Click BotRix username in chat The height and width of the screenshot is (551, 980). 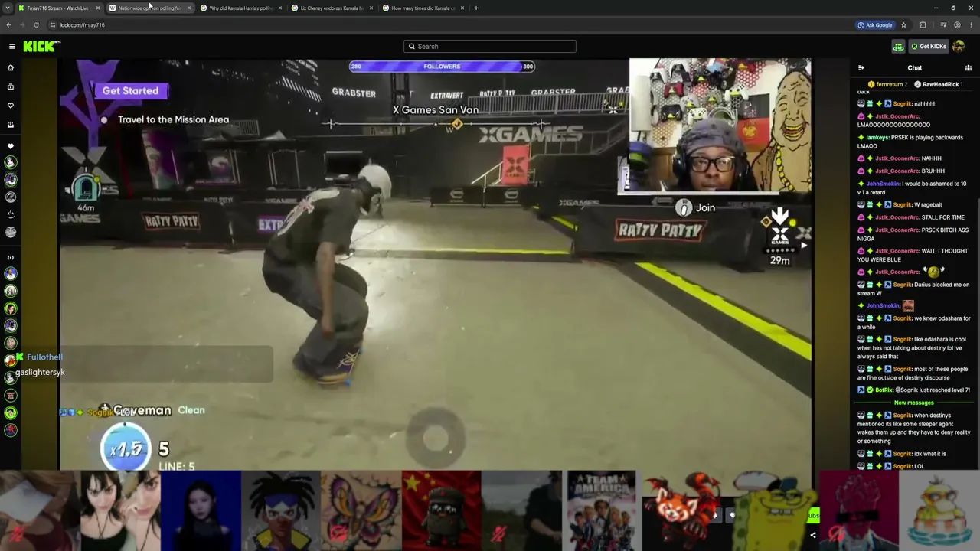click(x=884, y=390)
